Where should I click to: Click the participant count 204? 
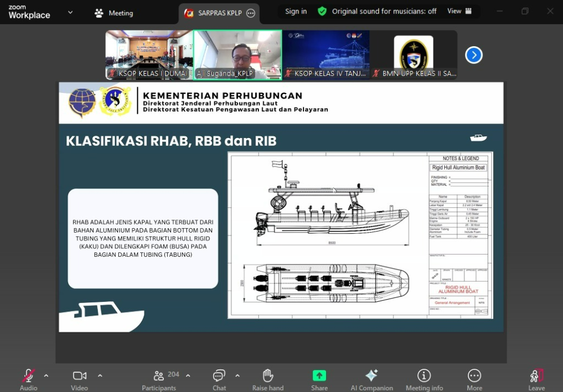pos(173,375)
